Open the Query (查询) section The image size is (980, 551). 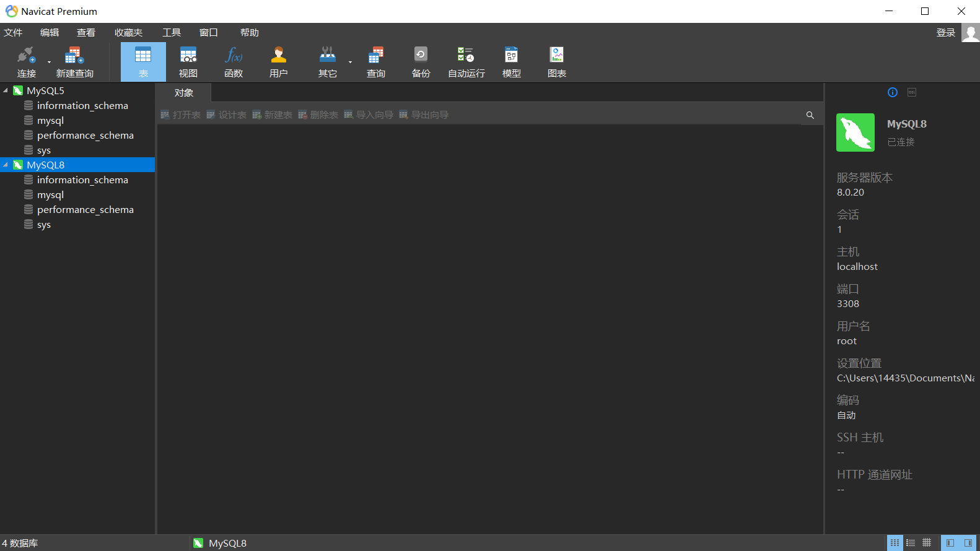pyautogui.click(x=376, y=62)
